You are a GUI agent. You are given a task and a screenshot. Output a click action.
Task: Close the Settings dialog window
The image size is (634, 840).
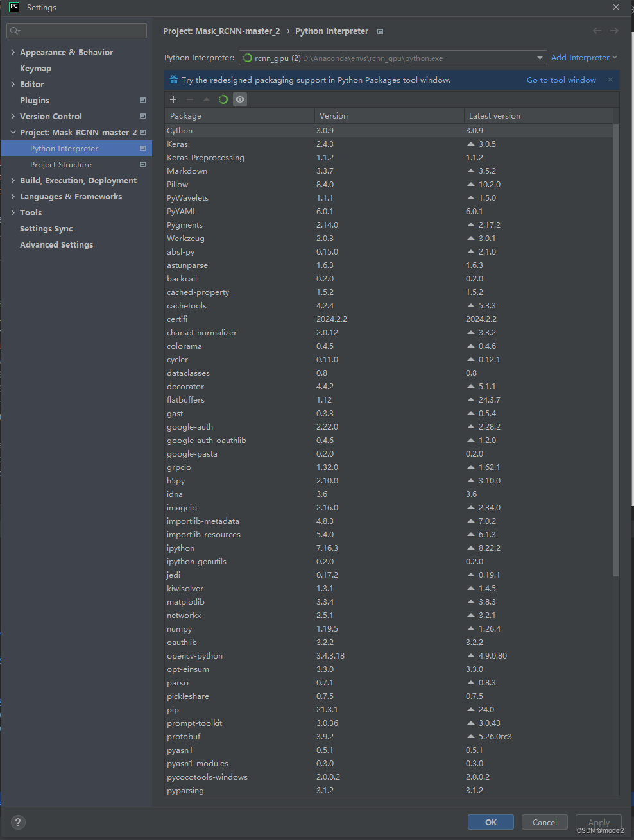point(616,7)
